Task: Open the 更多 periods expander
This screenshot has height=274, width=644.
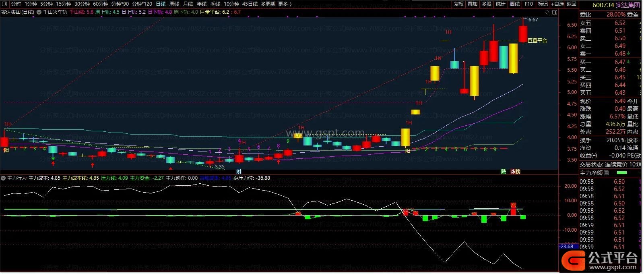Action: [285, 4]
